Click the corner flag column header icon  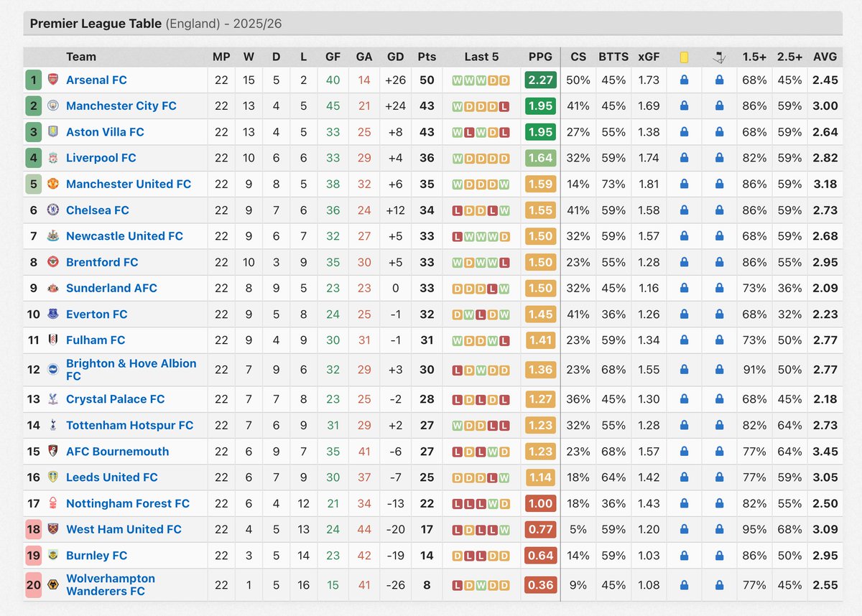point(719,57)
